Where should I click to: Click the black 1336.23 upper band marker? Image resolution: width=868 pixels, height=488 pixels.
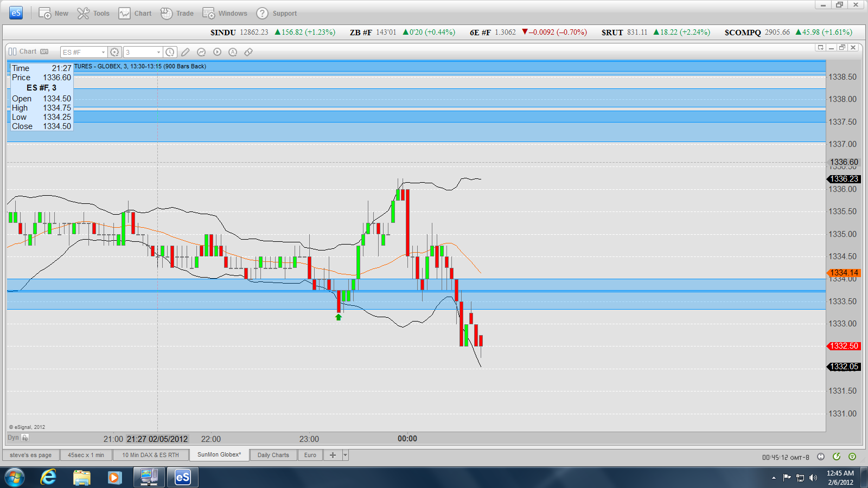844,179
